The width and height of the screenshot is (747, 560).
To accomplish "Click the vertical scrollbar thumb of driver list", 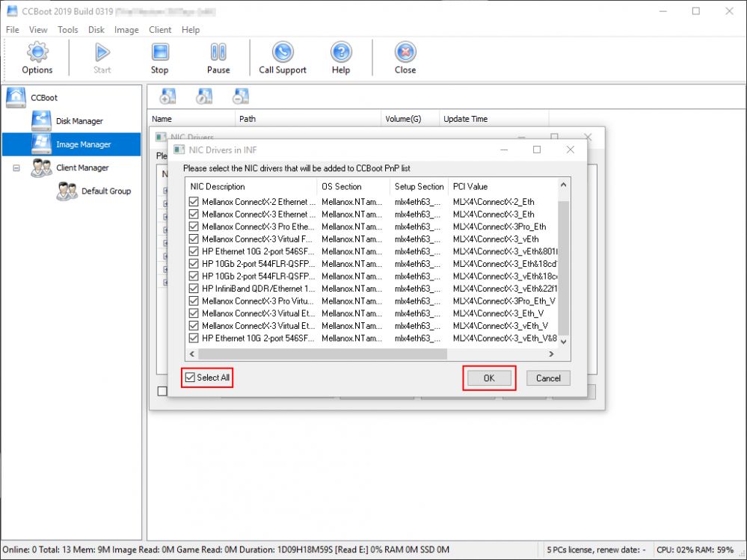I will [x=564, y=268].
